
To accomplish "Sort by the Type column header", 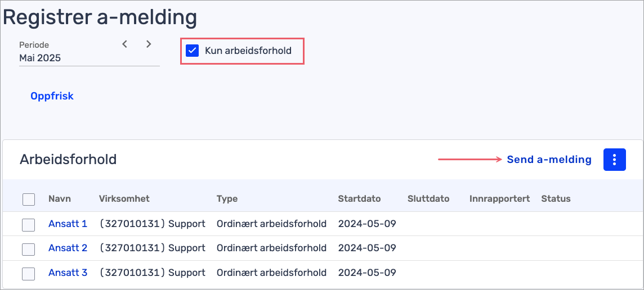I will point(227,199).
